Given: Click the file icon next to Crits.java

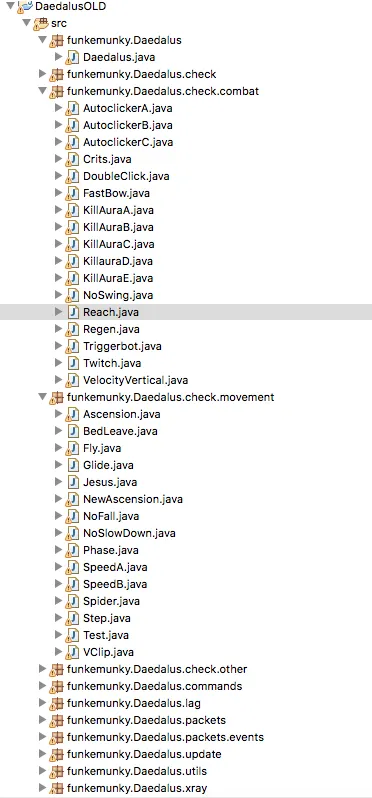Looking at the screenshot, I should tap(73, 159).
